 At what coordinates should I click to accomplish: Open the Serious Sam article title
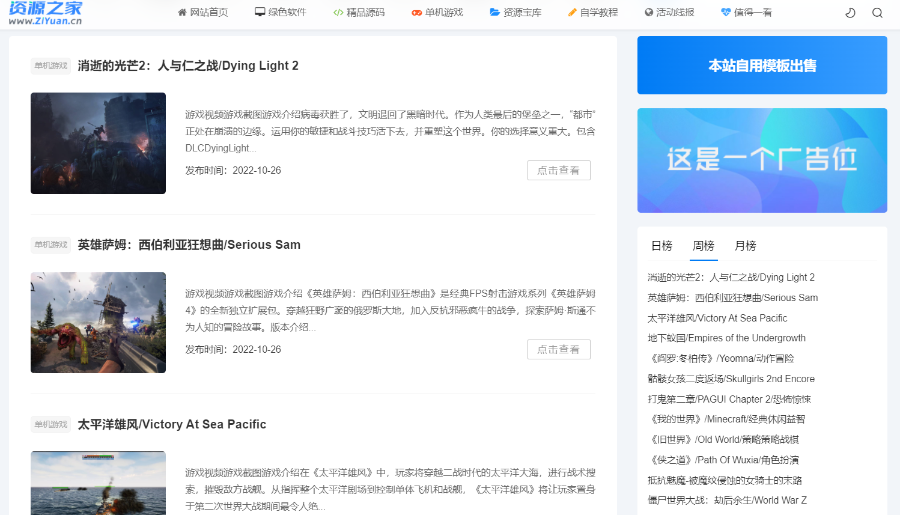189,245
